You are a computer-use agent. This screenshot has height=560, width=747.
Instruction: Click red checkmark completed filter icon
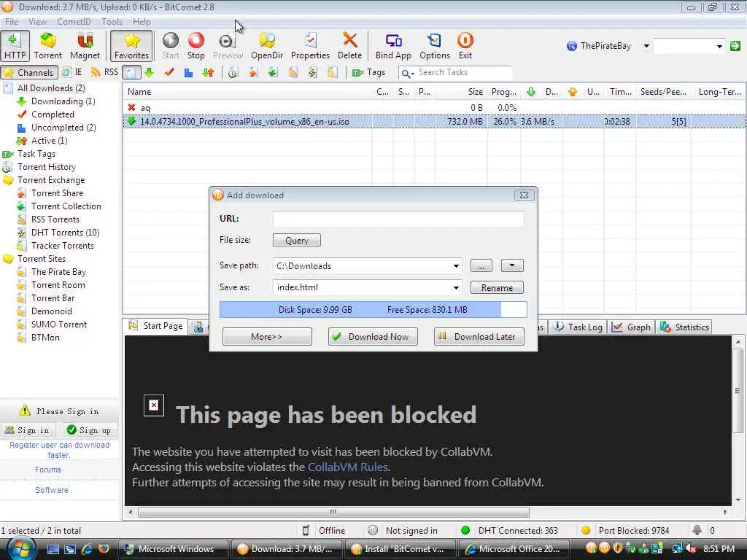(x=169, y=72)
